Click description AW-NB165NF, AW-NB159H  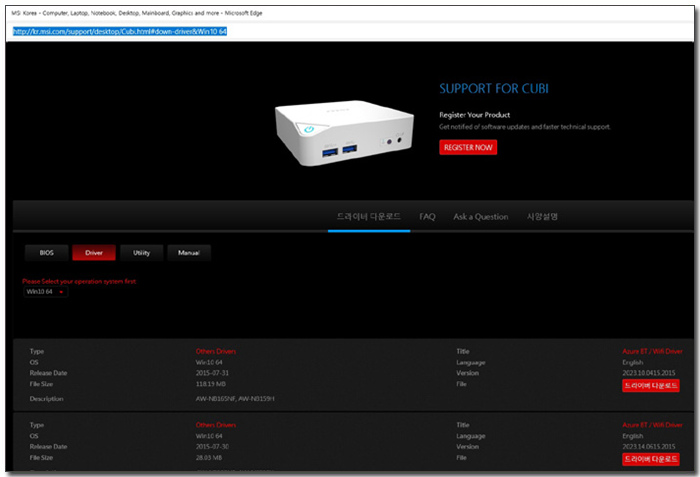[x=235, y=399]
